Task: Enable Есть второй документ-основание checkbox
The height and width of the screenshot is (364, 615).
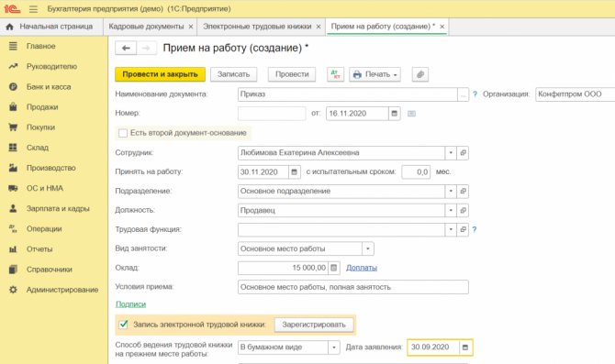Action: 123,133
